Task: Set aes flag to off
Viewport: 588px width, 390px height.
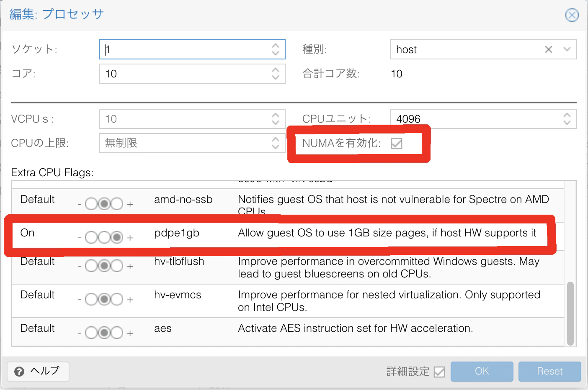Action: pos(91,333)
